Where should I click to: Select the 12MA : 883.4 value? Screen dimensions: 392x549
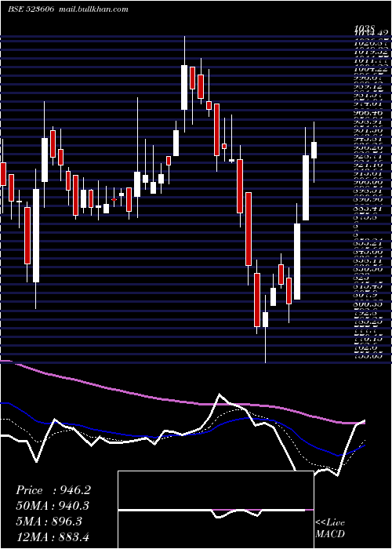coord(53,537)
